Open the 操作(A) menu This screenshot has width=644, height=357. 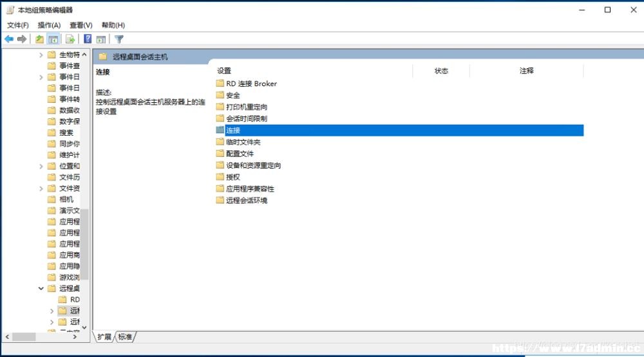[x=49, y=25]
